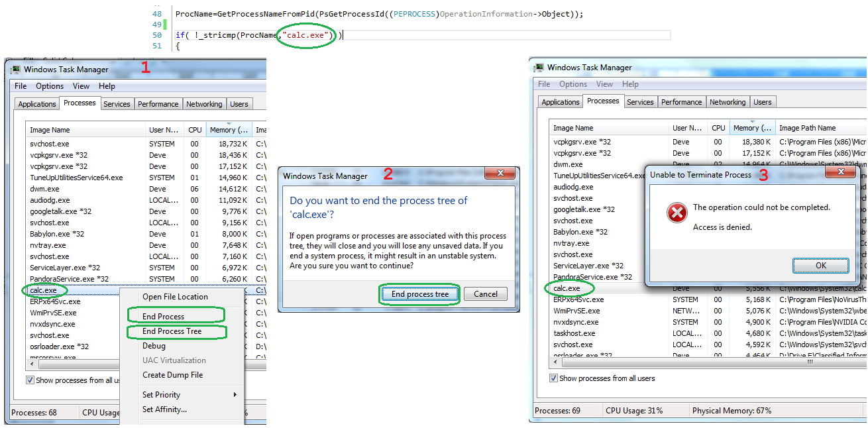This screenshot has width=868, height=428.
Task: Click the Task Manager title icon in the window showing Processes: 68
Action: click(x=15, y=70)
